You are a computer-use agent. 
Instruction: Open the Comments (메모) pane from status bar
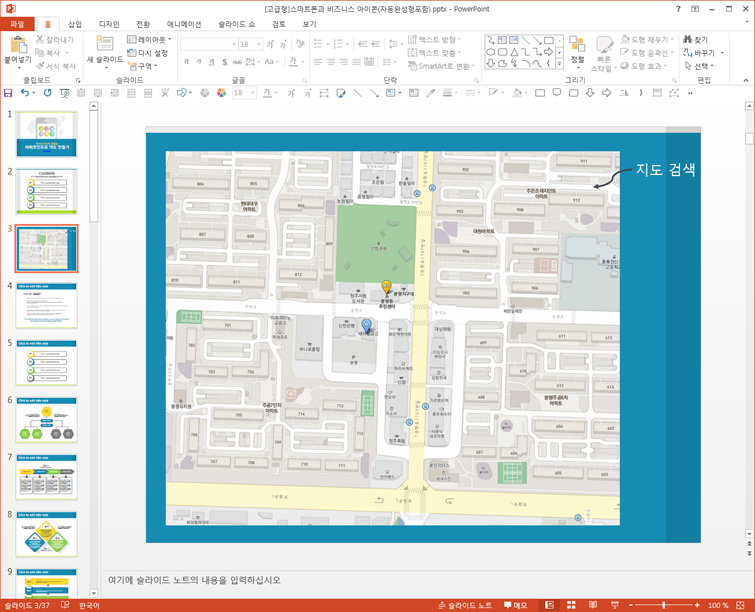pyautogui.click(x=515, y=605)
